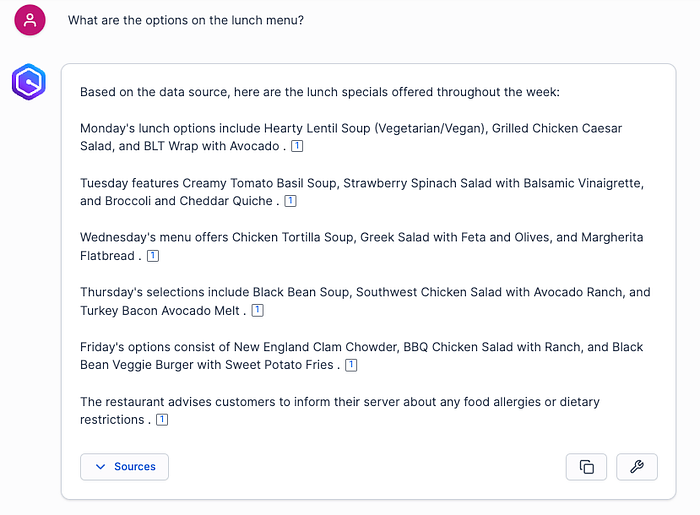Click the Amazon Q assistant logo

(28, 81)
